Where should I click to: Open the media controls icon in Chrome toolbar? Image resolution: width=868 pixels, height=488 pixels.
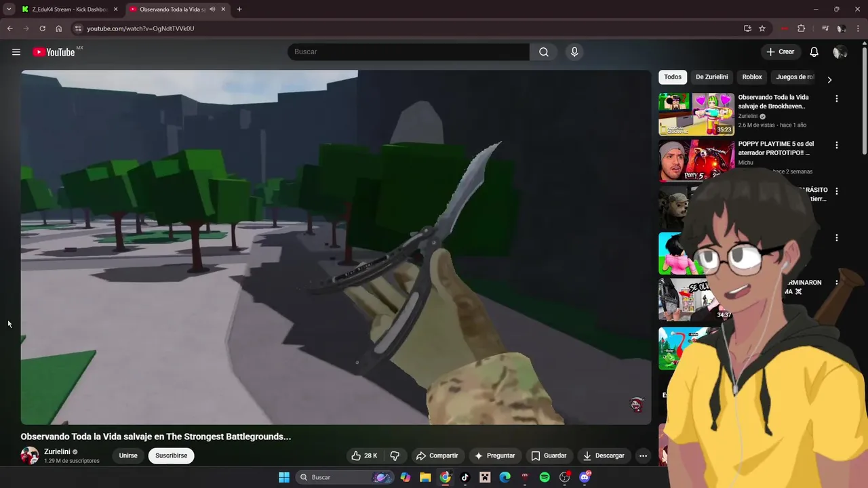[x=825, y=28]
